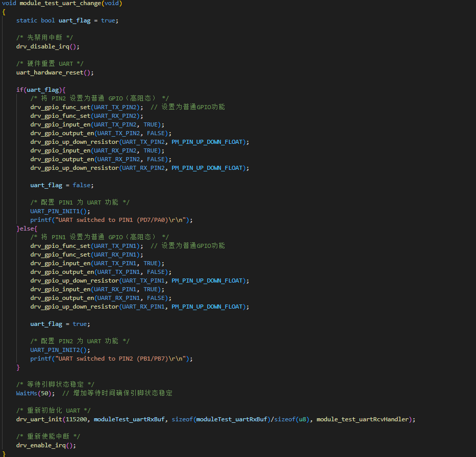Click the uart_hardware_reset function call
The height and width of the screenshot is (457, 476).
pos(51,72)
